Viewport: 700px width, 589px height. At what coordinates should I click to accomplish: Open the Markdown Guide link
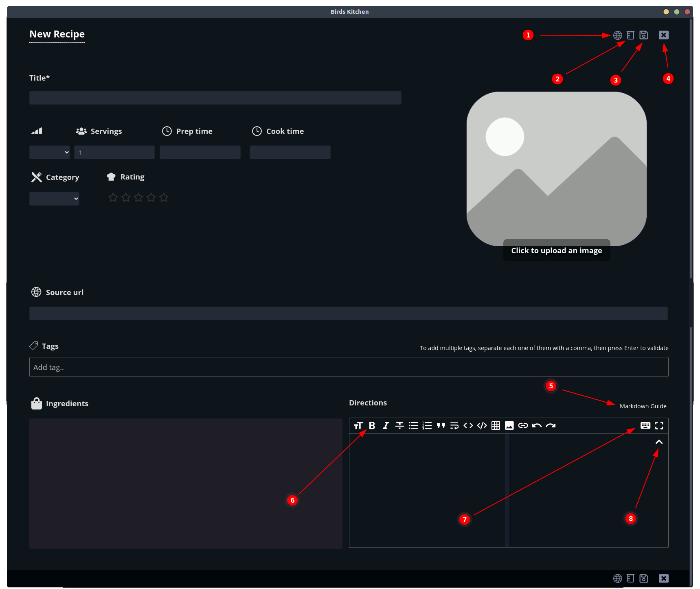pos(643,406)
